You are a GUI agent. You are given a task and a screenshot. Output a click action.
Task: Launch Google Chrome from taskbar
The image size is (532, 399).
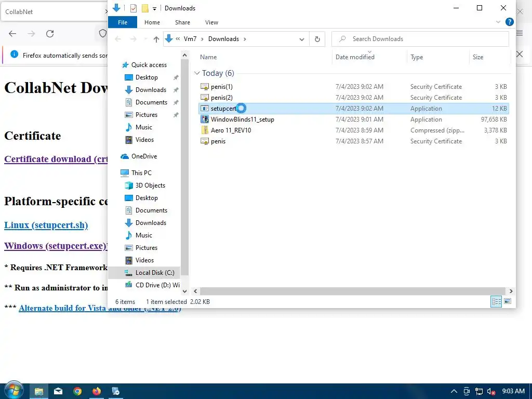[x=77, y=391]
